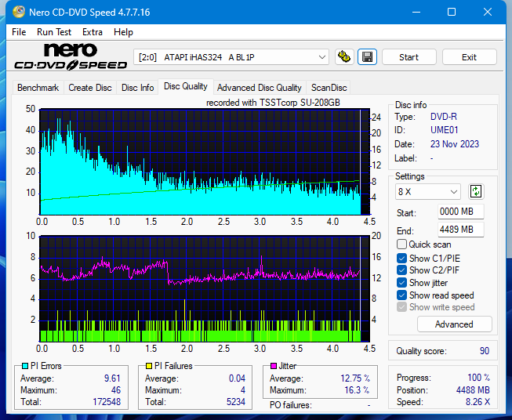Click the Speed 8.26 X value
Image resolution: width=512 pixels, height=420 pixels.
pos(478,402)
